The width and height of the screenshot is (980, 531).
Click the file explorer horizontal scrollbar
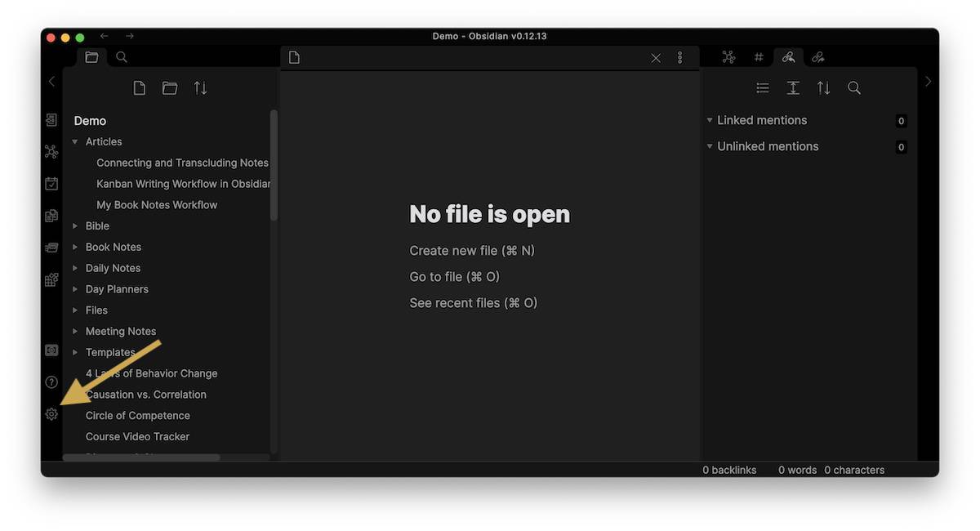141,457
